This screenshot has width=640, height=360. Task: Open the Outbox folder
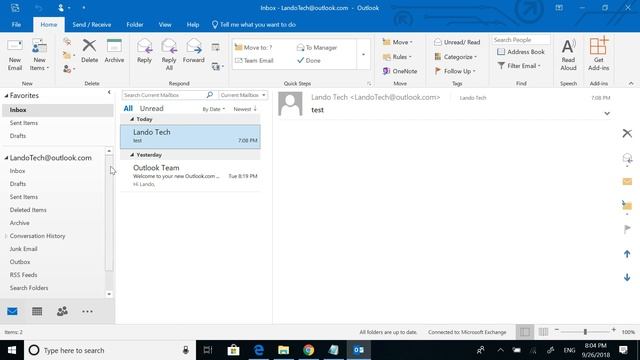point(20,262)
